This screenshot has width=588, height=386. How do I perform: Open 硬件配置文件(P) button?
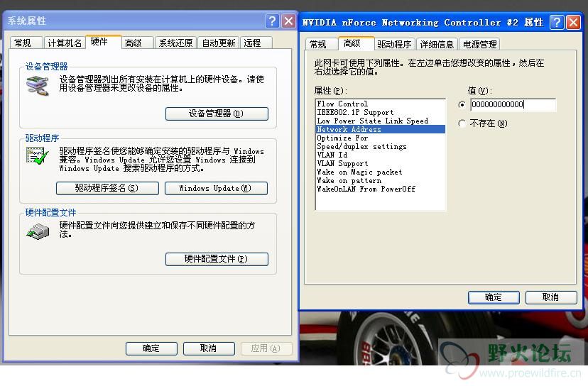(217, 259)
